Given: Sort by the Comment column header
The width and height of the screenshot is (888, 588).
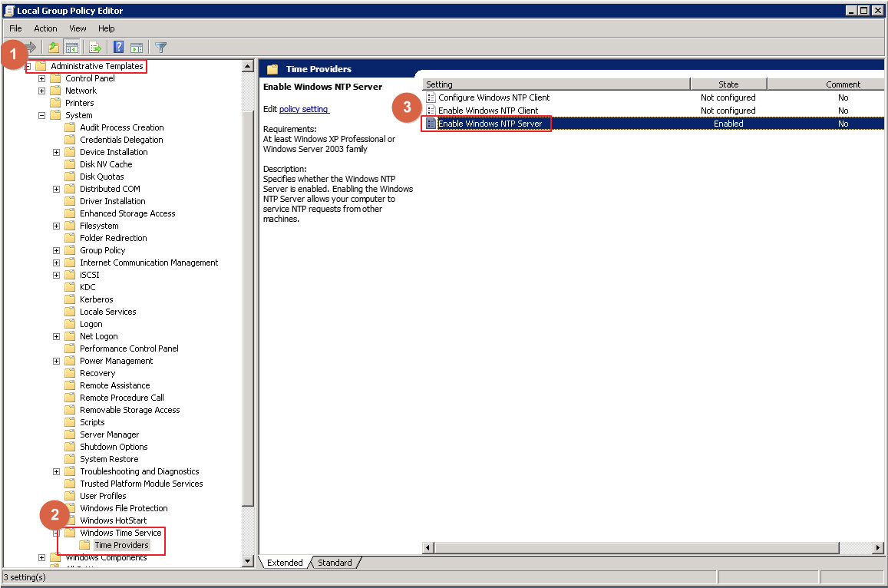Looking at the screenshot, I should [x=826, y=84].
